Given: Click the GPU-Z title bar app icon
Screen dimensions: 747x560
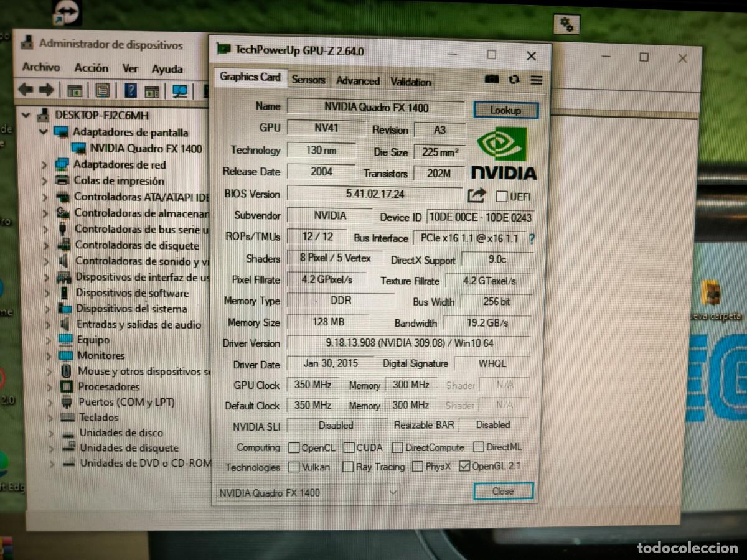Looking at the screenshot, I should [222, 49].
